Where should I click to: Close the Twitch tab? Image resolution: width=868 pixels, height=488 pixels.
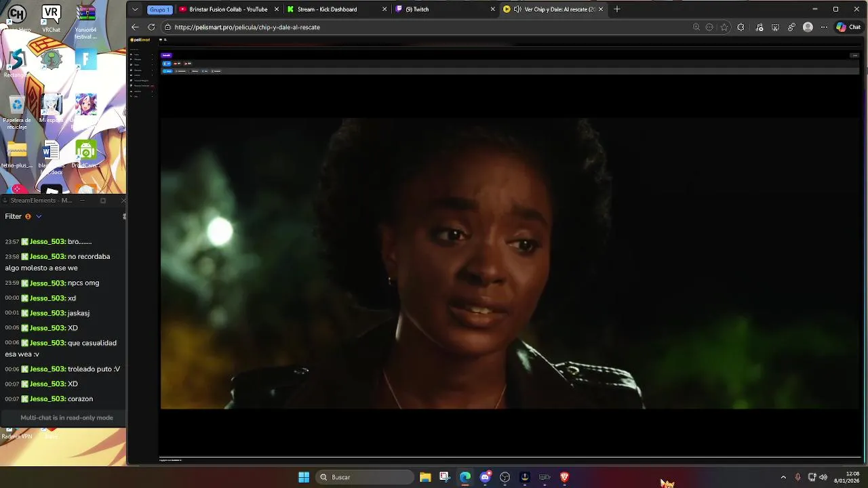tap(493, 9)
